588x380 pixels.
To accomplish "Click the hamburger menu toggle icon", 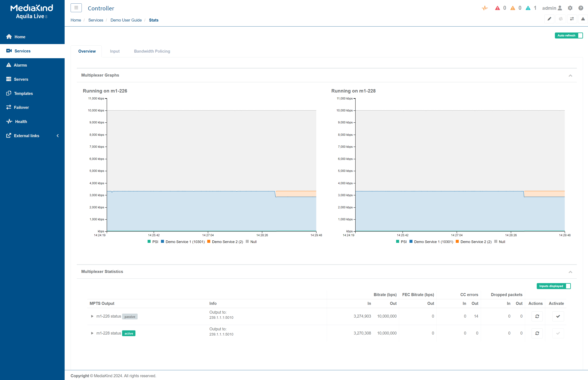I will pyautogui.click(x=76, y=8).
